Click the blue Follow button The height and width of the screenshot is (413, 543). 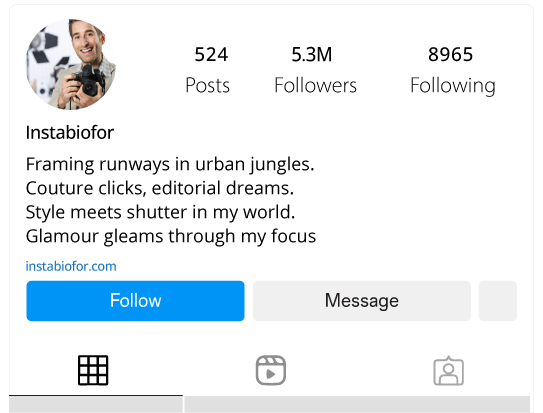click(135, 300)
